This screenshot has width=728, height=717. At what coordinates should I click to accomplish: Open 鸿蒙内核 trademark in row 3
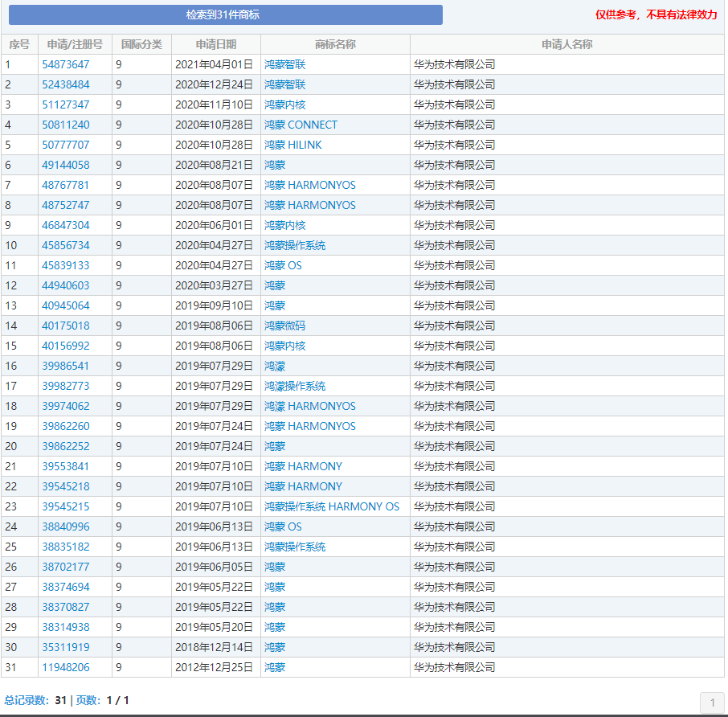285,104
